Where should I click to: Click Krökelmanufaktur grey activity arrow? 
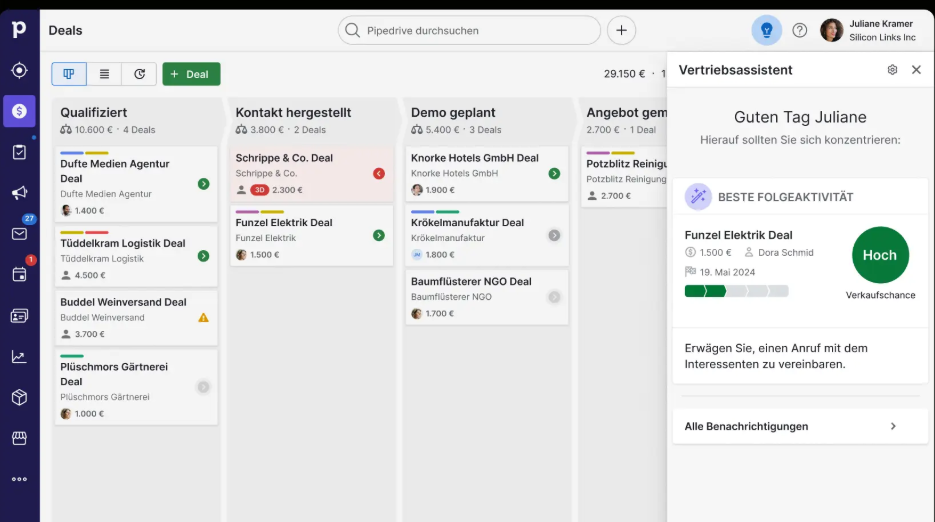[x=554, y=236]
